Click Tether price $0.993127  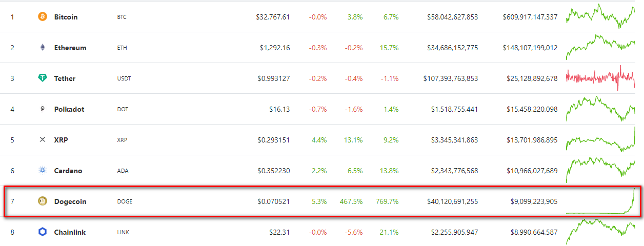click(273, 78)
